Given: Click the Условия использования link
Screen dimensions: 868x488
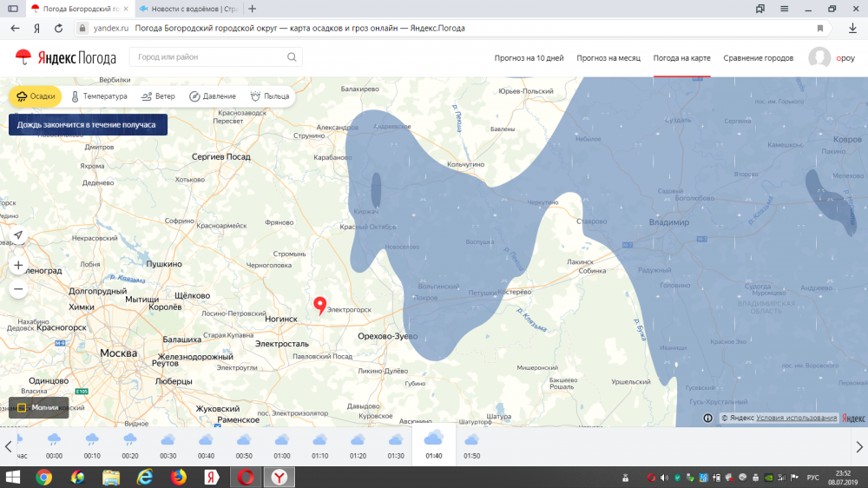Looking at the screenshot, I should tap(796, 419).
